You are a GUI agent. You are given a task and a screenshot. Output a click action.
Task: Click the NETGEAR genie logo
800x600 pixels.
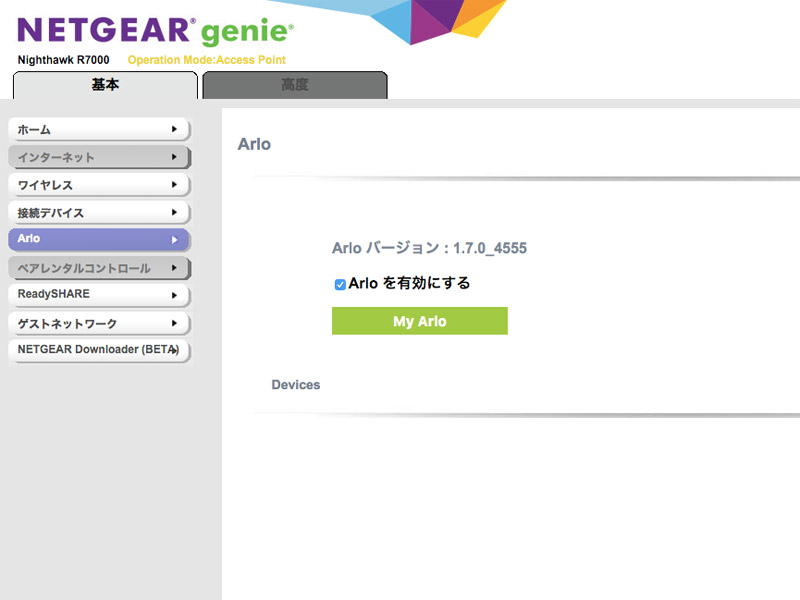155,30
